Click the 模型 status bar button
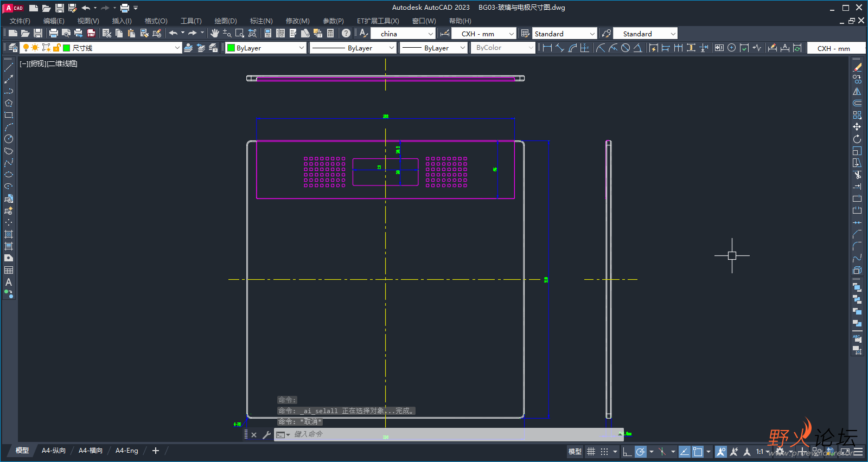The height and width of the screenshot is (462, 868). (575, 452)
